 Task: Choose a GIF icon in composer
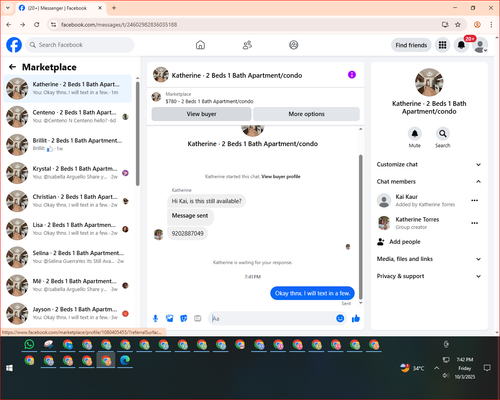pyautogui.click(x=198, y=318)
